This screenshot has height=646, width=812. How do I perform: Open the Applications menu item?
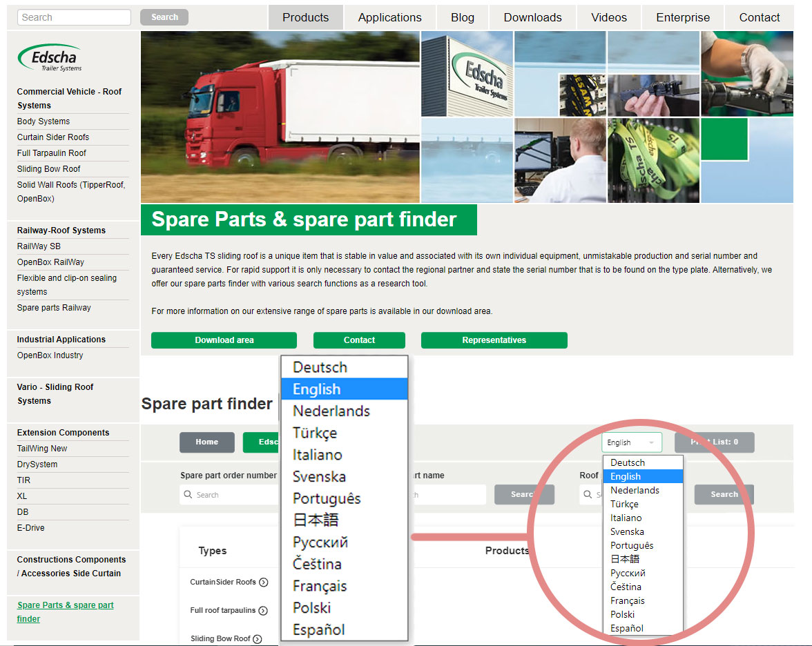point(390,18)
